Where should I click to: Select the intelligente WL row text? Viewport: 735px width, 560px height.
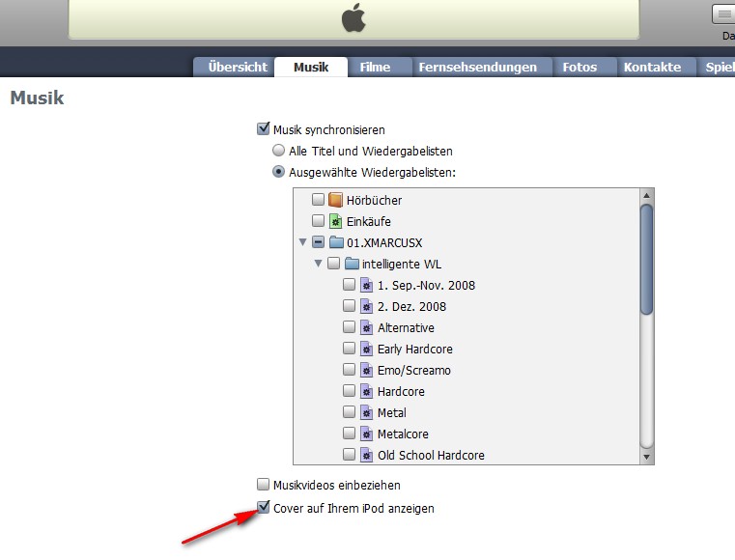click(402, 265)
